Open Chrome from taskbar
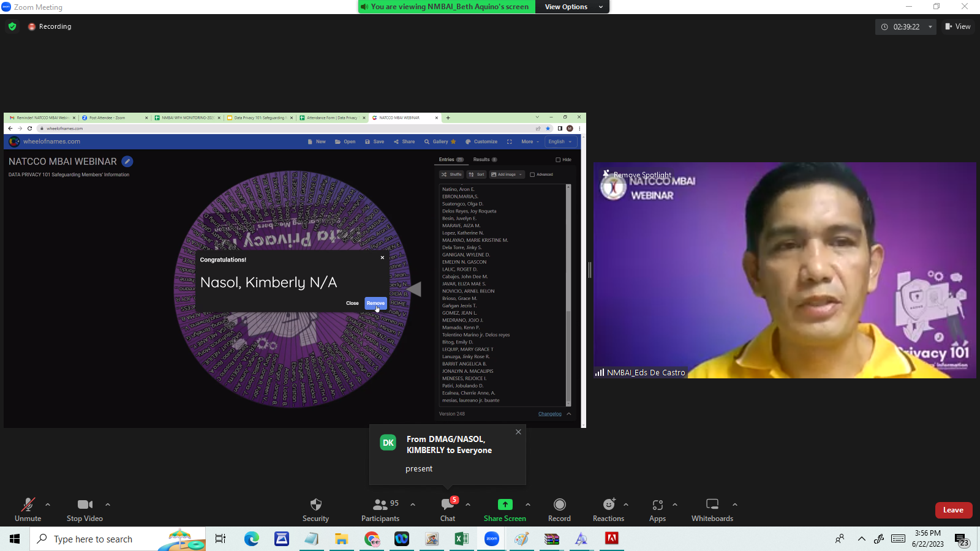Viewport: 980px width, 551px height. click(372, 539)
